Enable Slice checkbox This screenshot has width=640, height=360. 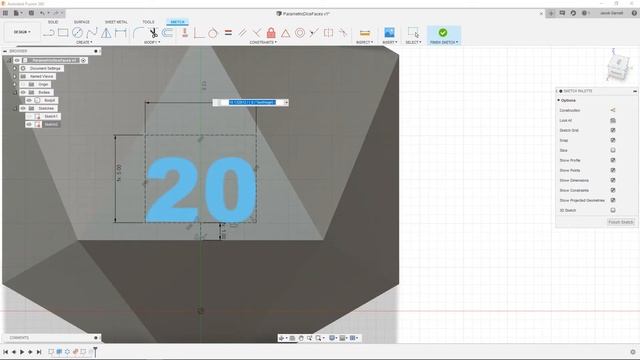[613, 150]
